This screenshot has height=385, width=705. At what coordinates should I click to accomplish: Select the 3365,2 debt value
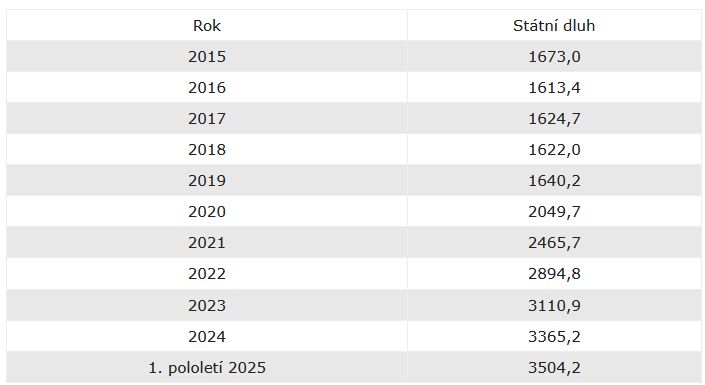pyautogui.click(x=554, y=337)
